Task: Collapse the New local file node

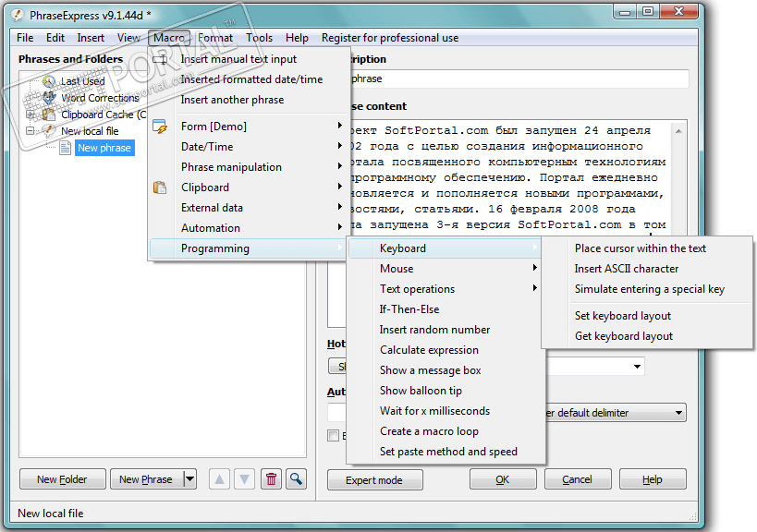Action: tap(30, 131)
